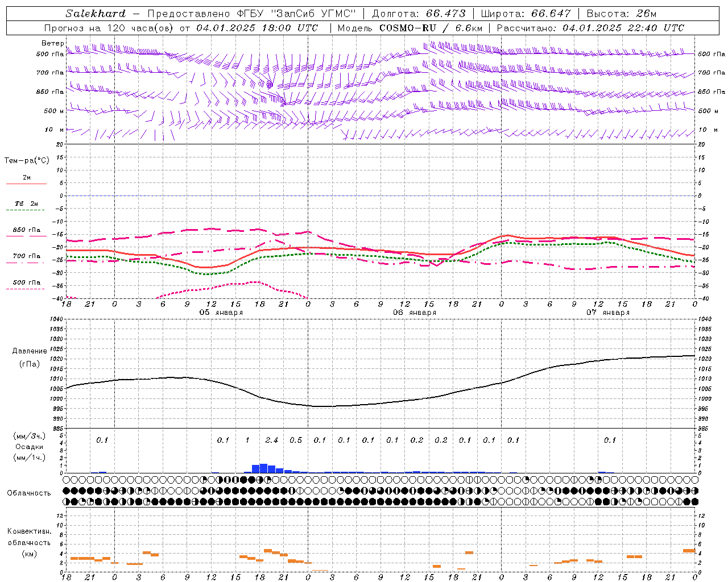Click the Широта: 66.647 value
Image resolution: width=728 pixels, height=582 pixels.
click(x=526, y=14)
